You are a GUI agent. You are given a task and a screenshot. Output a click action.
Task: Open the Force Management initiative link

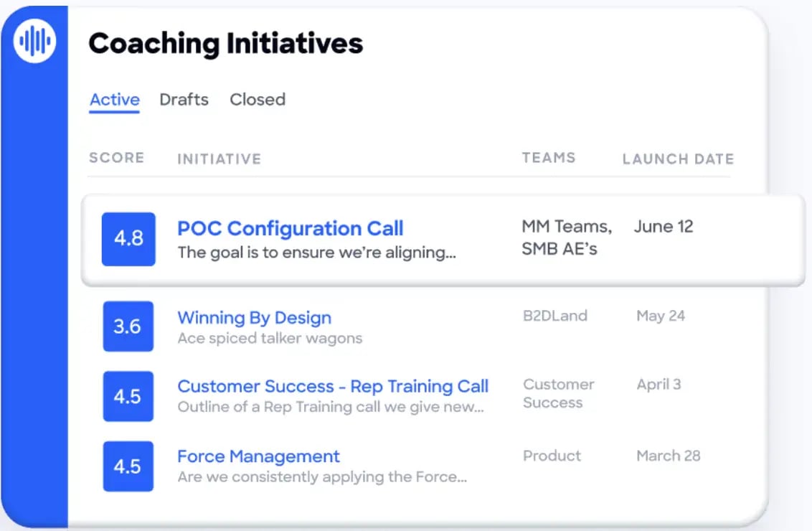258,456
